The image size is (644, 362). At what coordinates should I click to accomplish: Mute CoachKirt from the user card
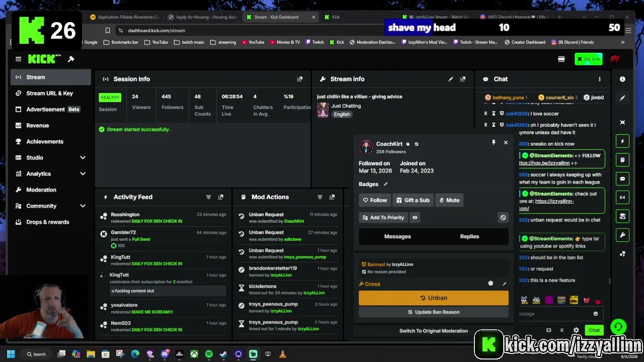tap(449, 200)
